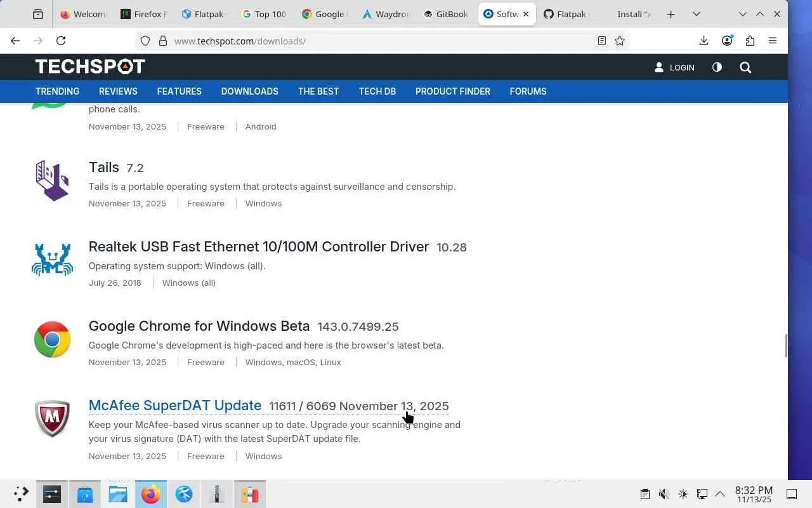Click the Google Chrome logo icon
Screen dimensions: 812x508
coord(52,339)
